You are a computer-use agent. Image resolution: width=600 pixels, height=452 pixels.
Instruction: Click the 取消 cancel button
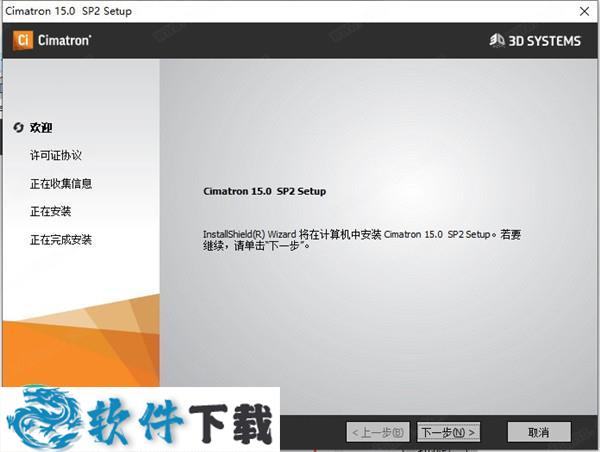pos(539,432)
